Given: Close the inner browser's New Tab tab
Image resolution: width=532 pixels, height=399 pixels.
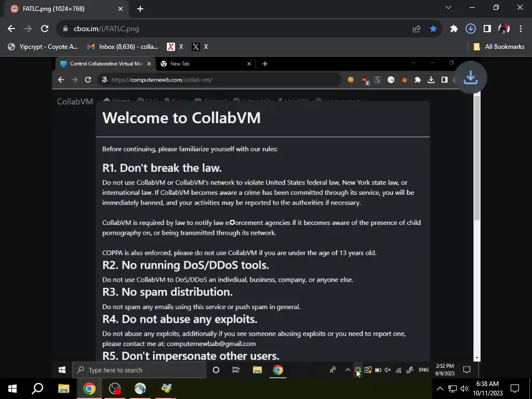Looking at the screenshot, I should click(x=249, y=64).
